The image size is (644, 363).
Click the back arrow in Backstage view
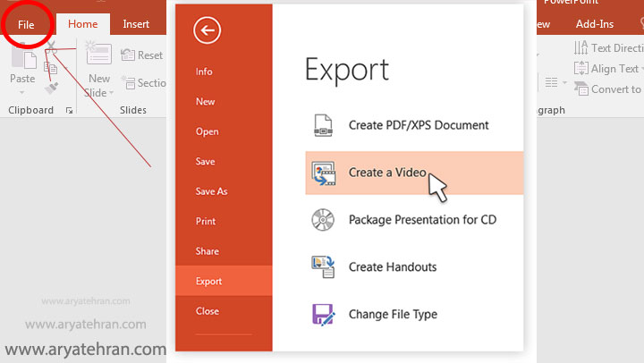(207, 31)
